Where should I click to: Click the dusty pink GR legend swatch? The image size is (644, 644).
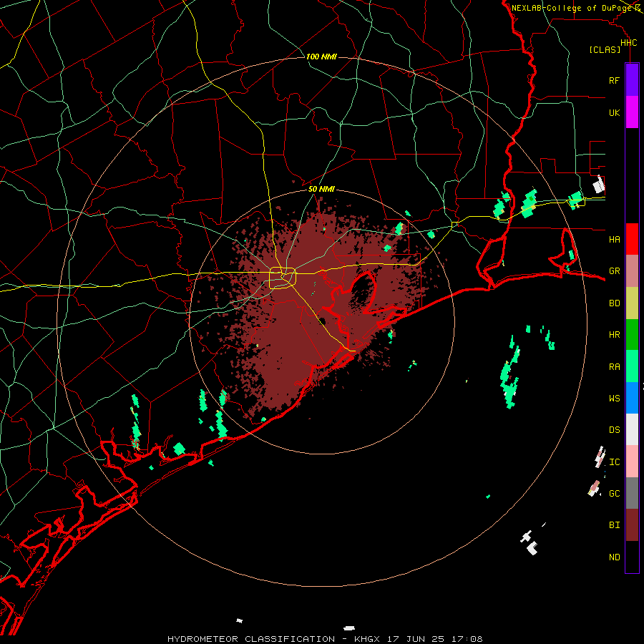632,271
